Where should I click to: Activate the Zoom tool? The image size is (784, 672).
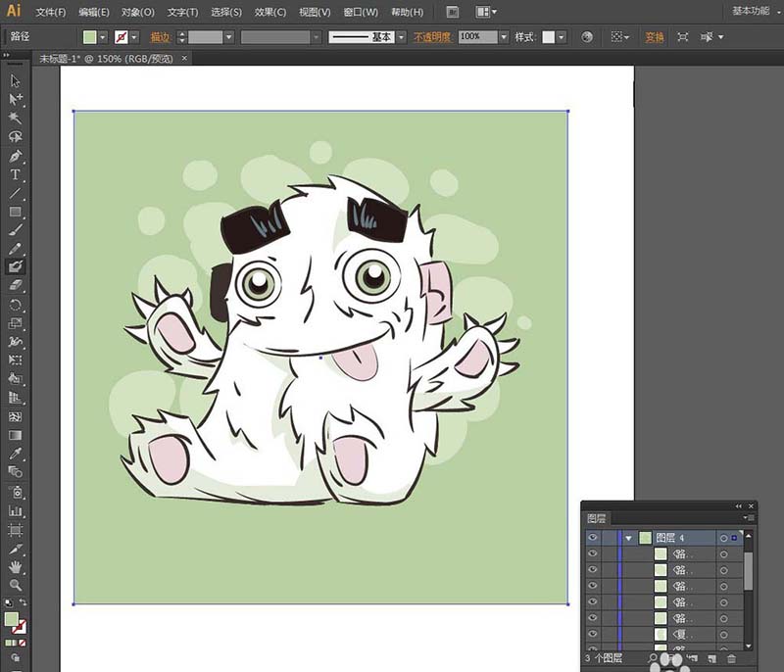[15, 585]
